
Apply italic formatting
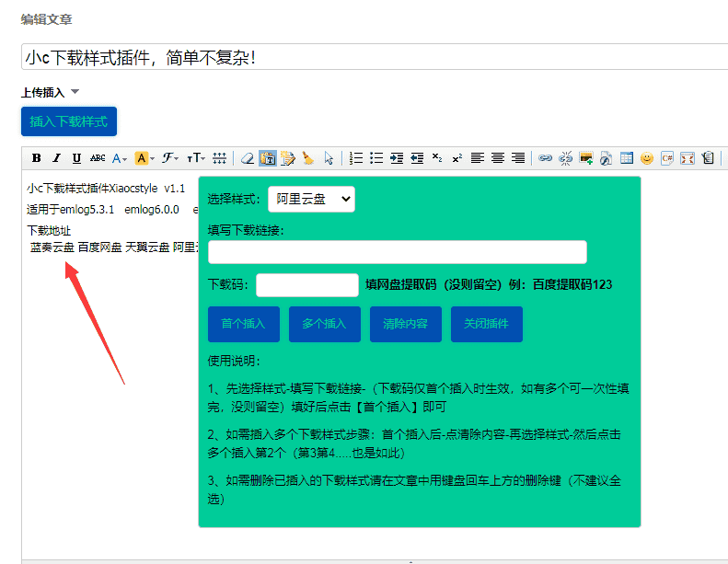(56, 158)
